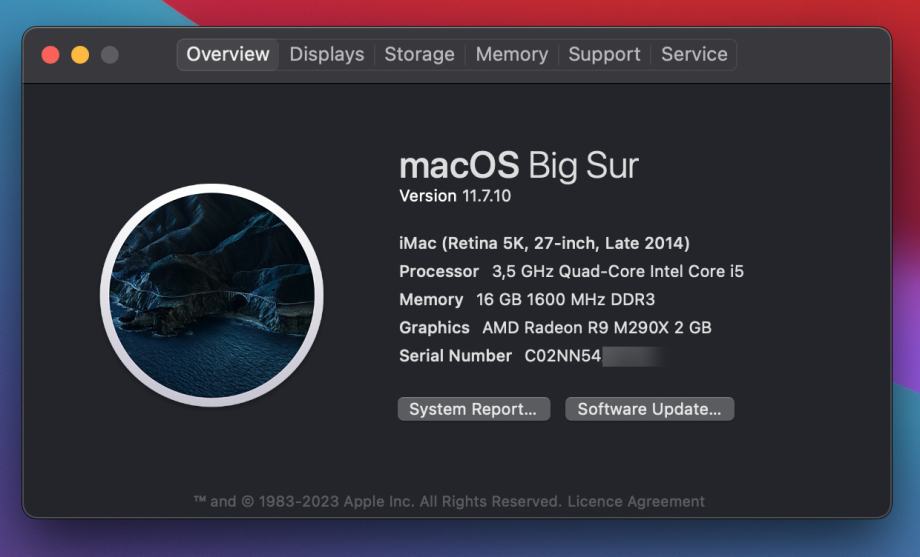Viewport: 920px width, 557px height.
Task: Click the Processor specification line
Action: coord(571,271)
